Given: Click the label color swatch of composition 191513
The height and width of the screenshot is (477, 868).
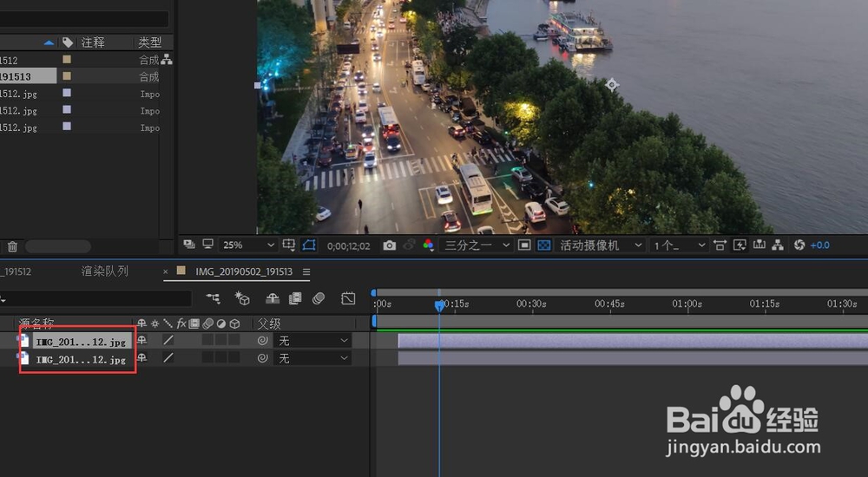Looking at the screenshot, I should click(x=67, y=76).
